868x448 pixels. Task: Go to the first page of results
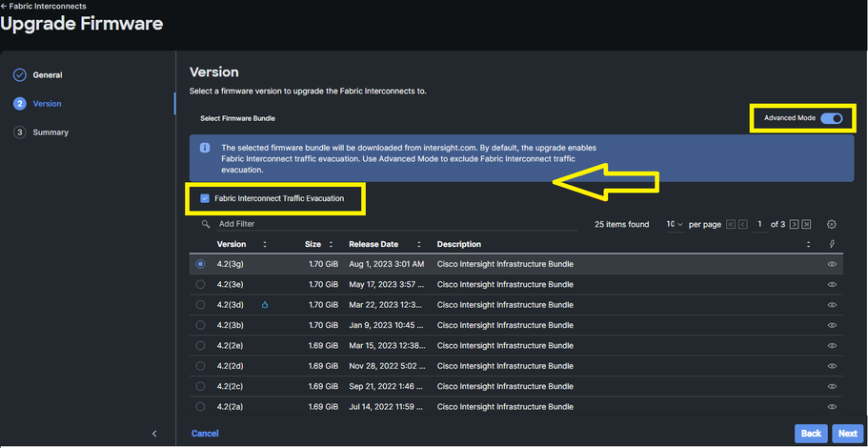(731, 224)
